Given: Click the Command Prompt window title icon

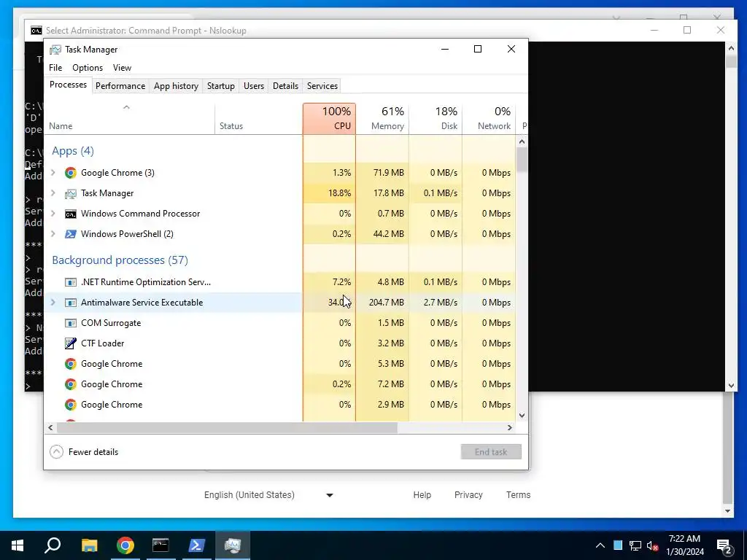Looking at the screenshot, I should [x=36, y=31].
